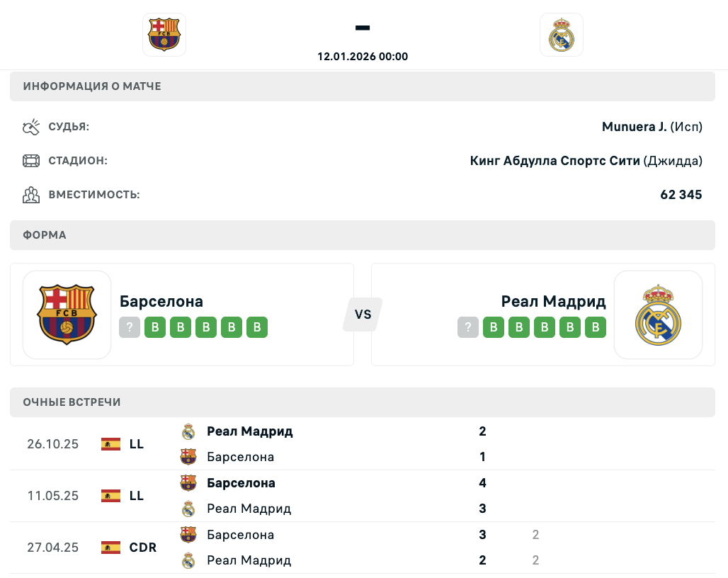Click the capacity crowd icon
728x578 pixels.
click(31, 195)
